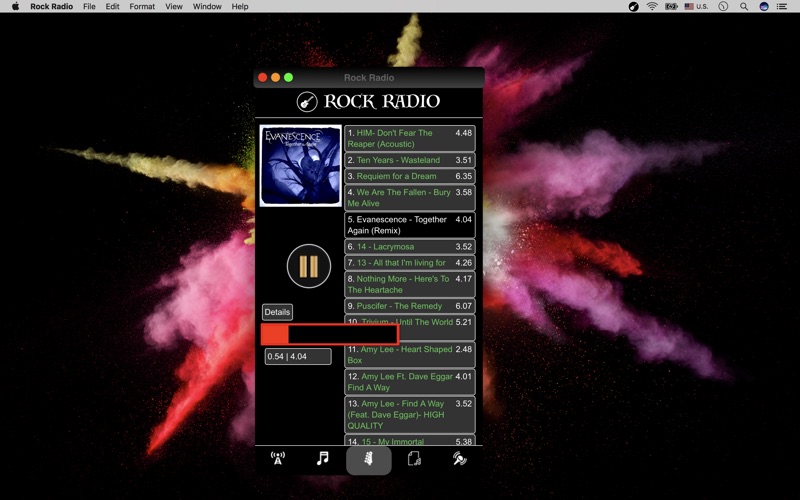
Task: Zoom the Rock Radio window
Action: [288, 78]
